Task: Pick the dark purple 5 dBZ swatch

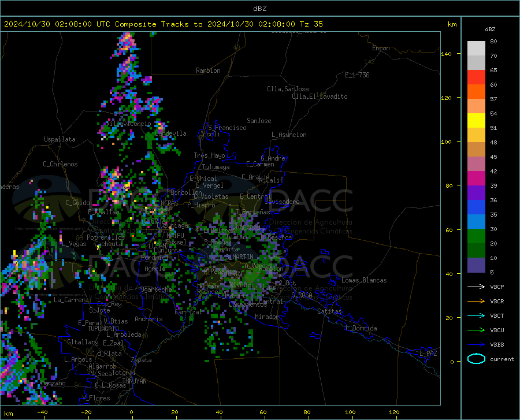Action: [x=476, y=265]
